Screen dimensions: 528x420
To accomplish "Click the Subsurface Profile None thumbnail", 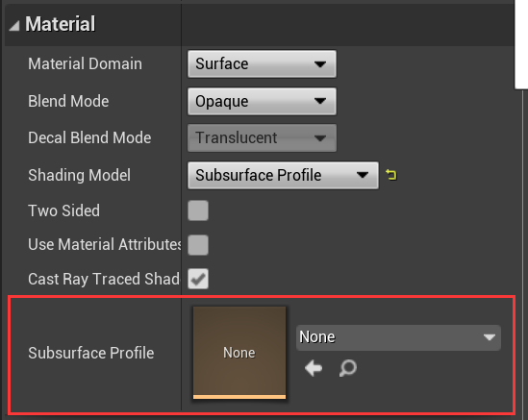I will coord(239,353).
